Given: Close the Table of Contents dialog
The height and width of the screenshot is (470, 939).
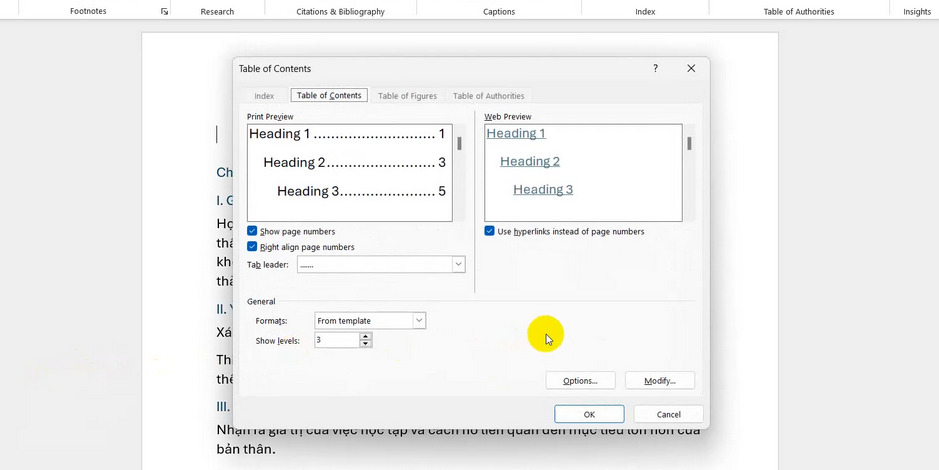Looking at the screenshot, I should [x=691, y=69].
